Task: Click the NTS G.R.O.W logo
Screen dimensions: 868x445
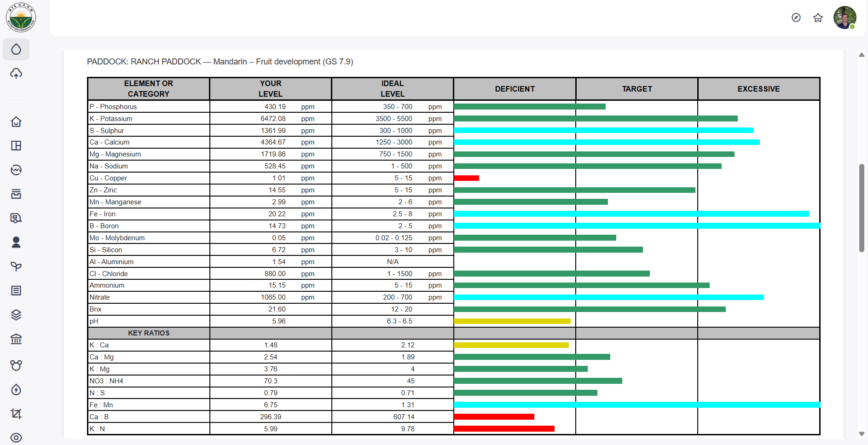Action: pyautogui.click(x=21, y=17)
